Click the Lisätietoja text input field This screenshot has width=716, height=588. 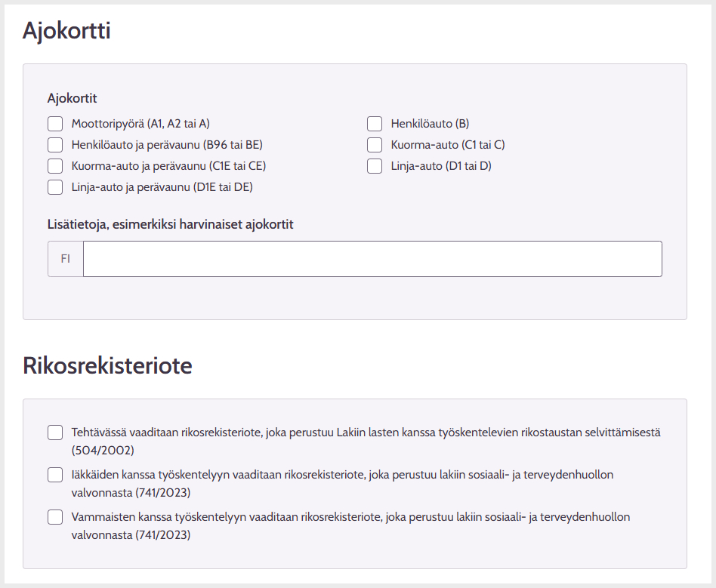tap(372, 259)
